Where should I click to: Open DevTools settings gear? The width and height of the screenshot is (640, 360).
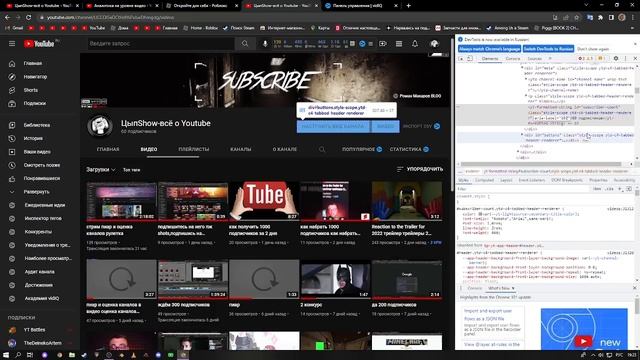point(616,58)
